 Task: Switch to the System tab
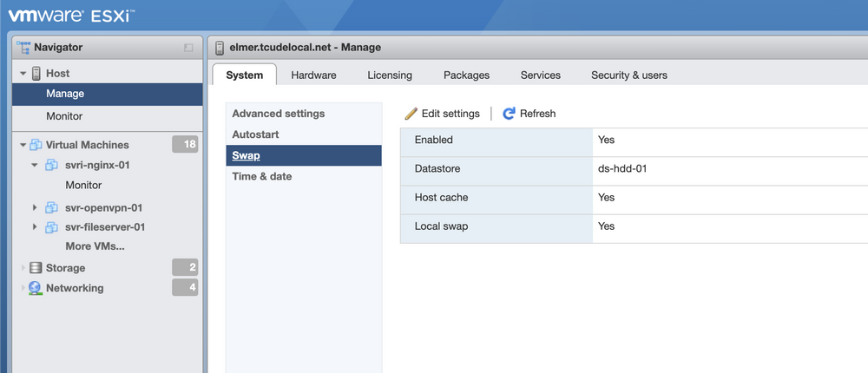click(244, 75)
